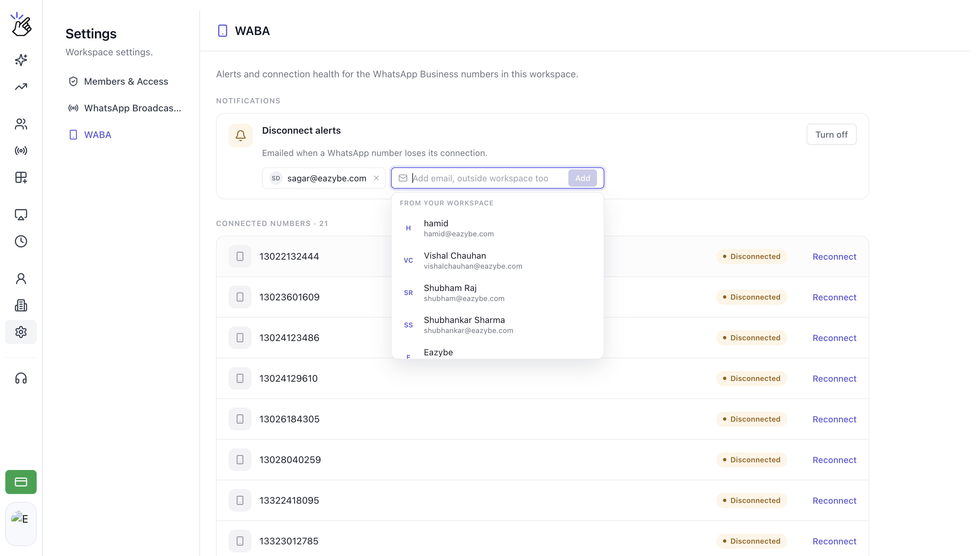Click the phone icon beside 13023601609
980x556 pixels.
coord(240,297)
